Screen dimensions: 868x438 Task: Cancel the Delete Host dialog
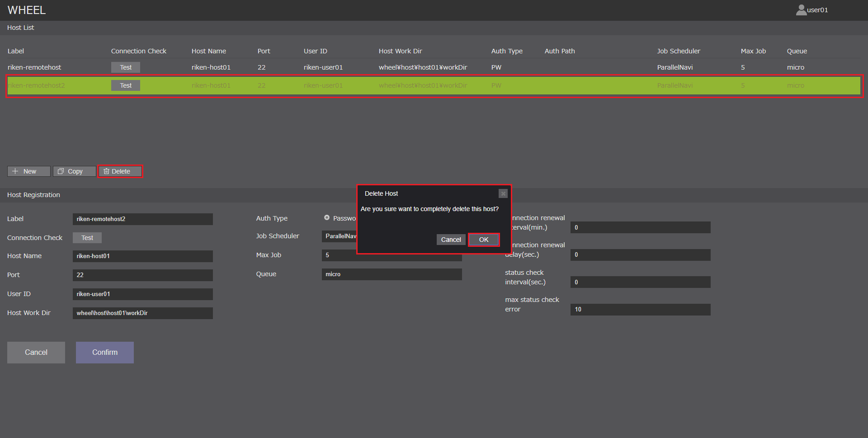tap(451, 240)
